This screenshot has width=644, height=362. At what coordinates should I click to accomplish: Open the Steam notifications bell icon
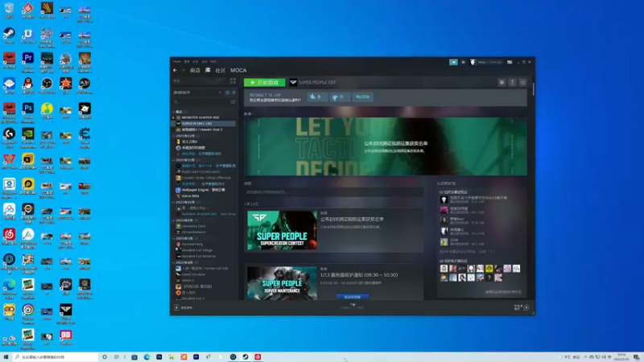tap(464, 62)
